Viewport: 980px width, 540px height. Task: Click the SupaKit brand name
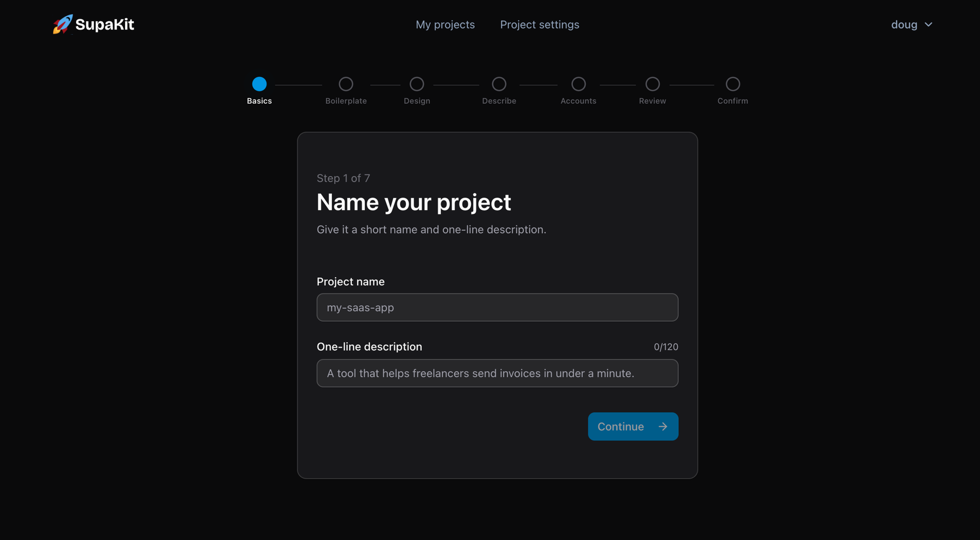click(105, 24)
